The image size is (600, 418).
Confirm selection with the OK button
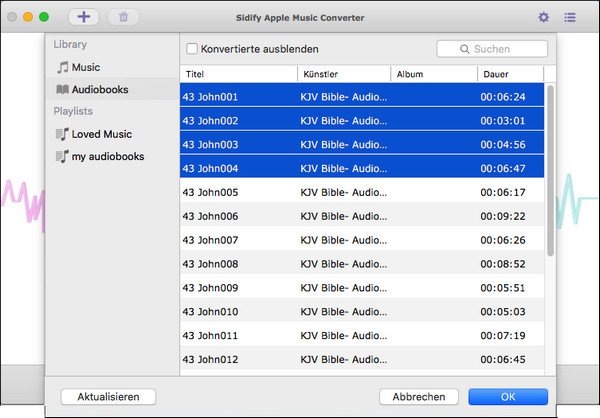(508, 397)
